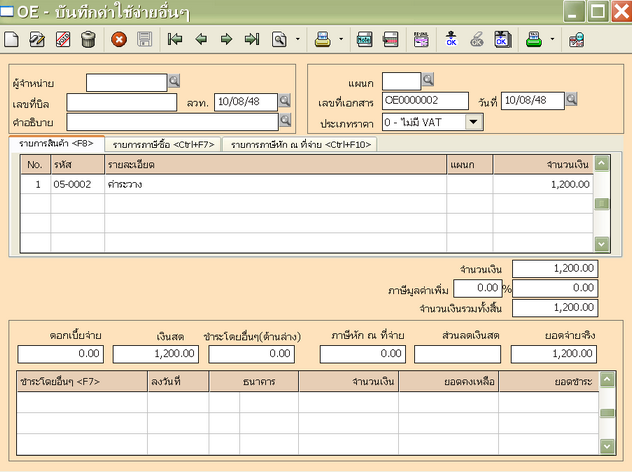Click the trash can delete icon
The width and height of the screenshot is (632, 472).
pyautogui.click(x=88, y=40)
